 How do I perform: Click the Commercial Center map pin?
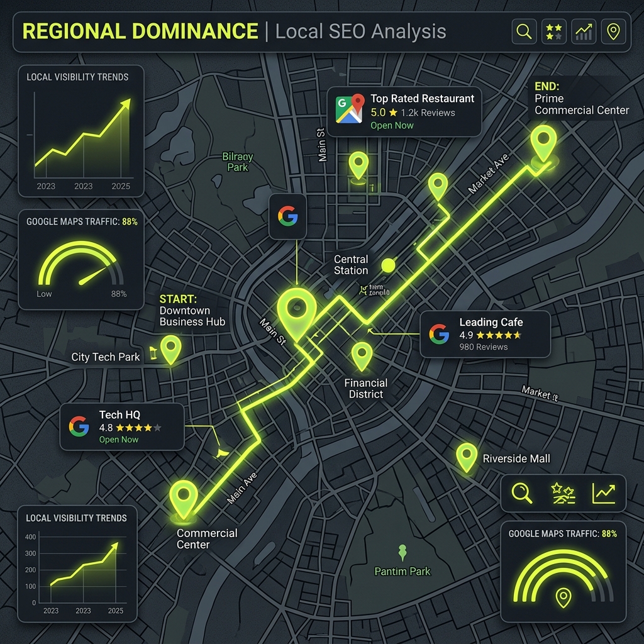click(x=184, y=500)
